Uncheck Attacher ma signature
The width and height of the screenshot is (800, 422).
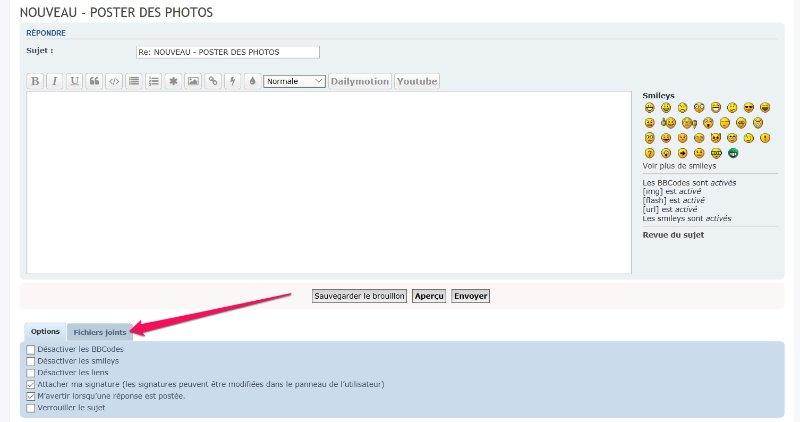[30, 384]
